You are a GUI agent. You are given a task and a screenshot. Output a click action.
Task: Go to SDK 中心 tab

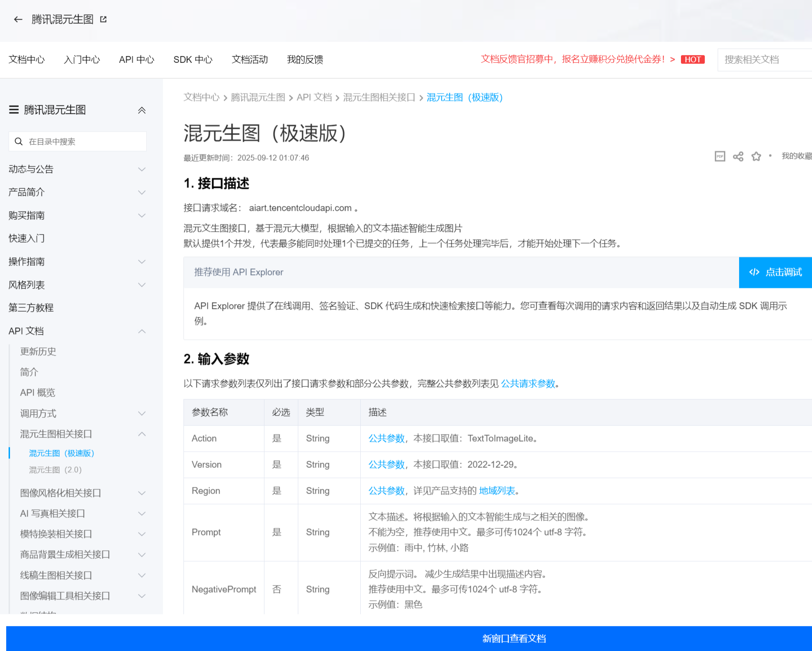point(193,60)
